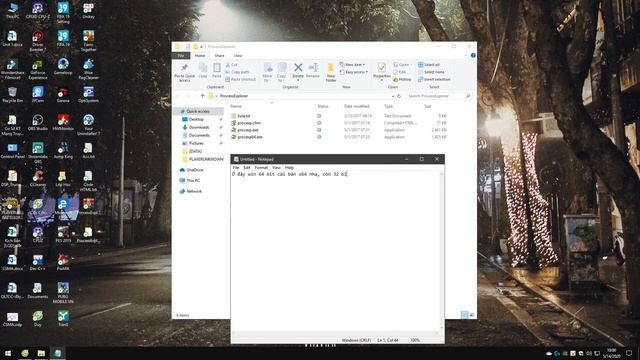Click the Copy ribbon icon
640x360 pixels.
tap(202, 70)
